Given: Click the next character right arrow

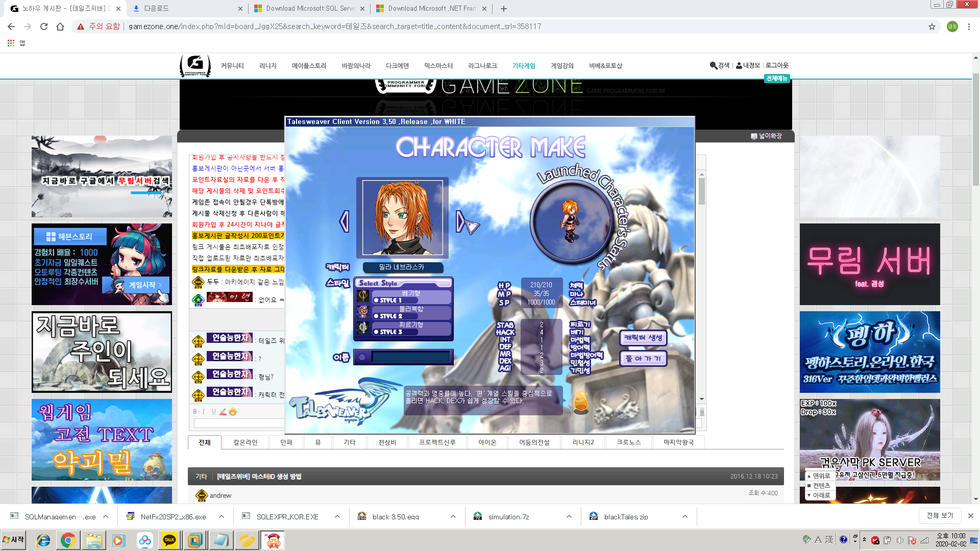Looking at the screenshot, I should tap(461, 221).
